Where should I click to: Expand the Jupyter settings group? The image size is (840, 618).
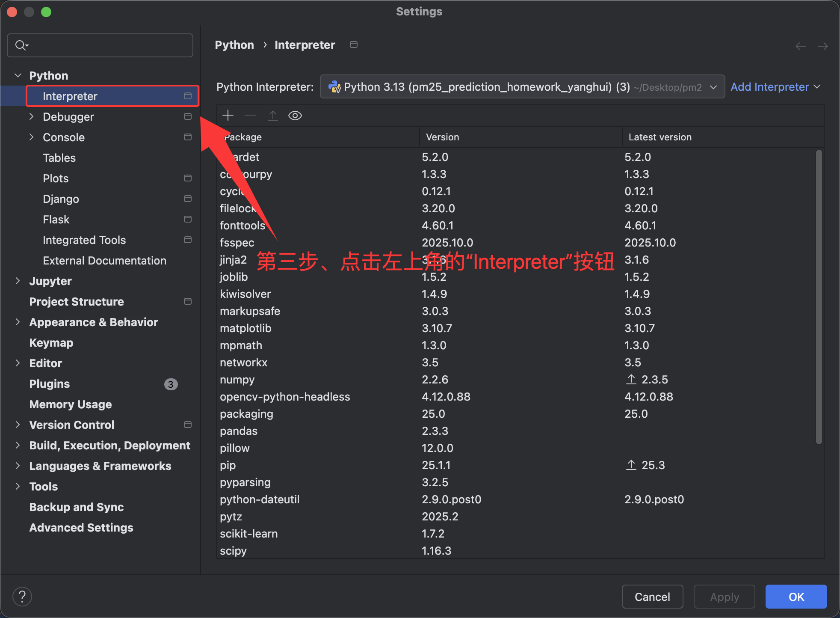18,281
